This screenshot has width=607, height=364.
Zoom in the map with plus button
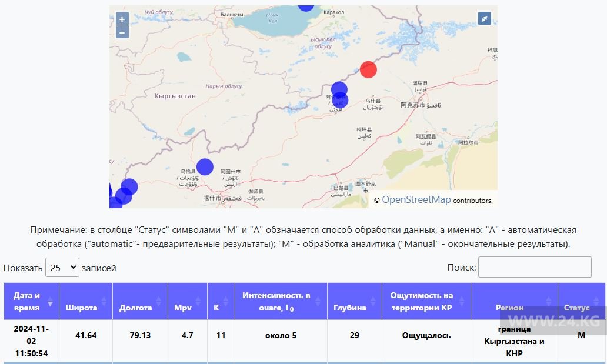click(122, 19)
